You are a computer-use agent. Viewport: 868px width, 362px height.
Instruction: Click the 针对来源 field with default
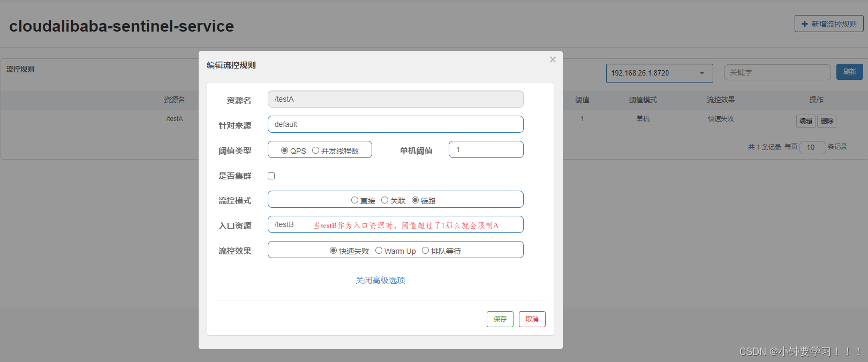pos(396,124)
